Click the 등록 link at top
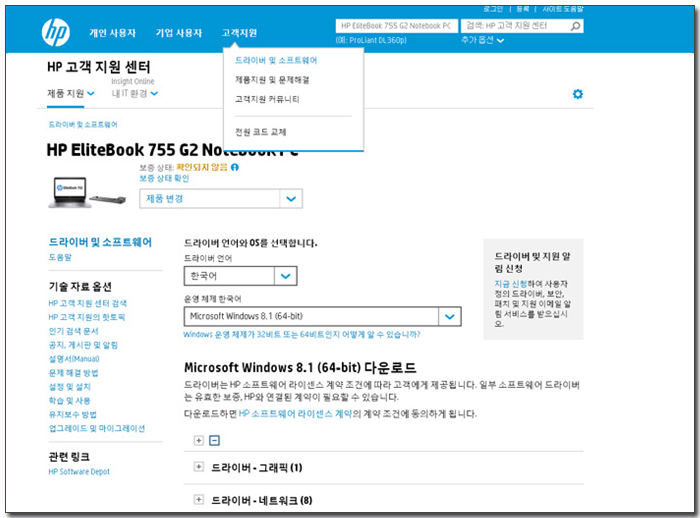Viewport: 700px width, 518px height. coord(523,9)
